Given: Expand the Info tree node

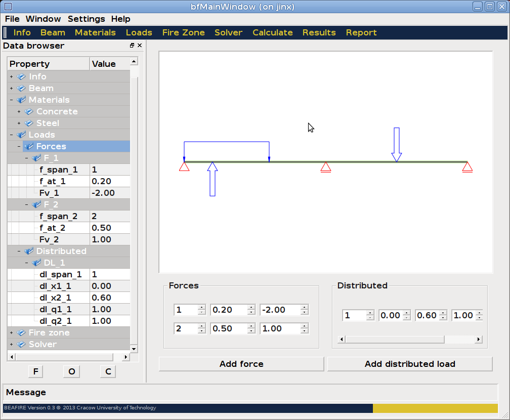Looking at the screenshot, I should pyautogui.click(x=11, y=77).
